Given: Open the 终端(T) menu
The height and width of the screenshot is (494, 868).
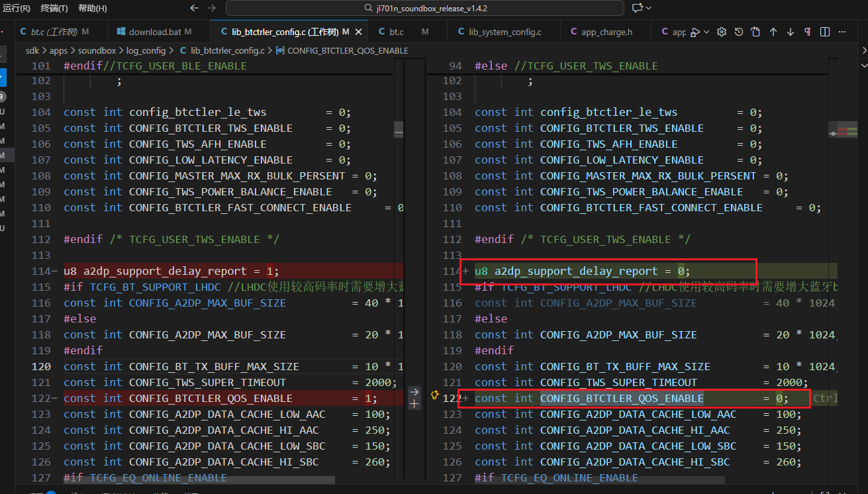Looking at the screenshot, I should point(54,8).
